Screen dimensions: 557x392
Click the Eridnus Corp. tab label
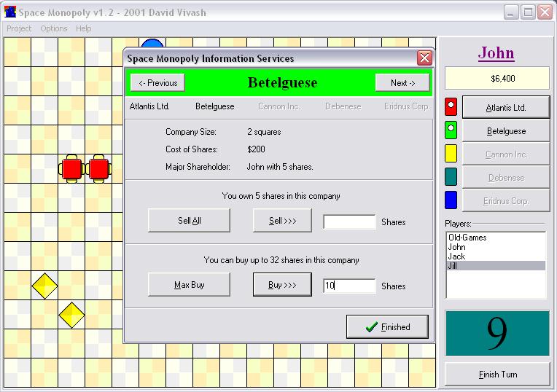click(407, 106)
